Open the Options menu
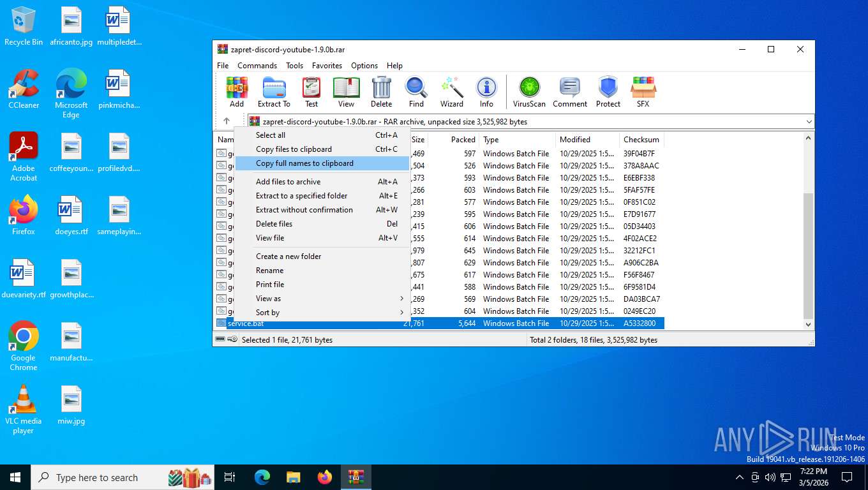This screenshot has height=490, width=868. pyautogui.click(x=364, y=65)
